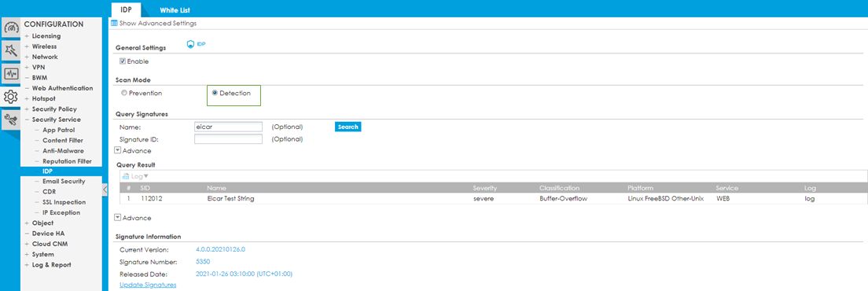The image size is (868, 291).
Task: Open SSL Inspection under Security Service
Action: click(x=64, y=202)
